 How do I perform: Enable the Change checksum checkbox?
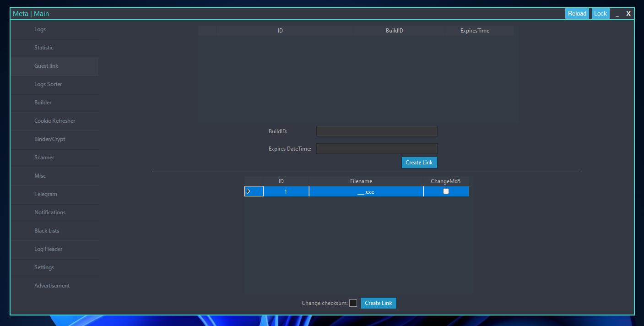tap(353, 303)
